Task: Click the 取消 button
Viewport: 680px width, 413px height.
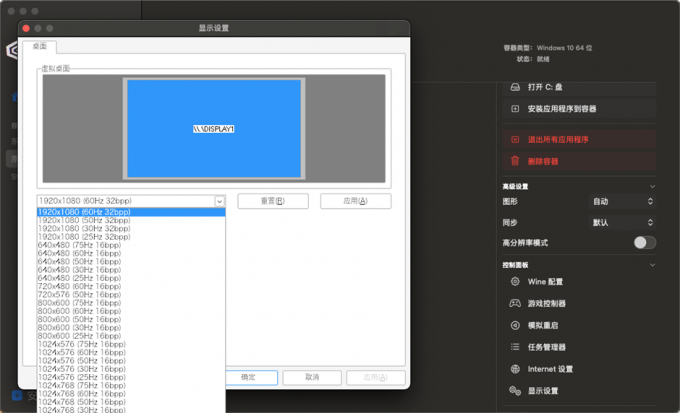Action: click(312, 377)
